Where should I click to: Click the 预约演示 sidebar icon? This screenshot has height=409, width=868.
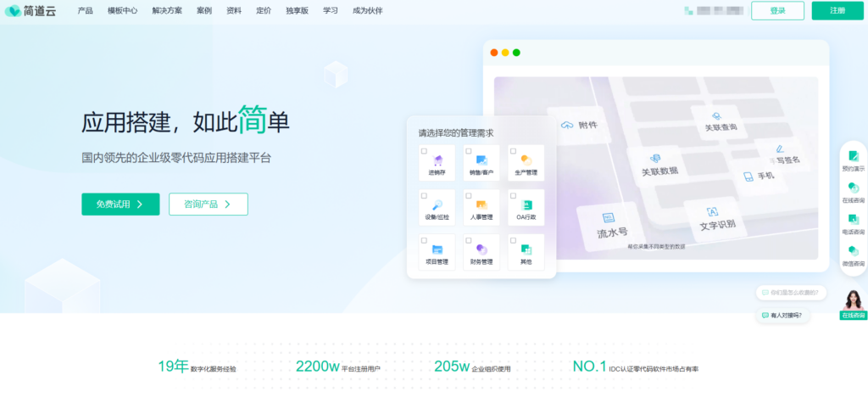pyautogui.click(x=854, y=156)
